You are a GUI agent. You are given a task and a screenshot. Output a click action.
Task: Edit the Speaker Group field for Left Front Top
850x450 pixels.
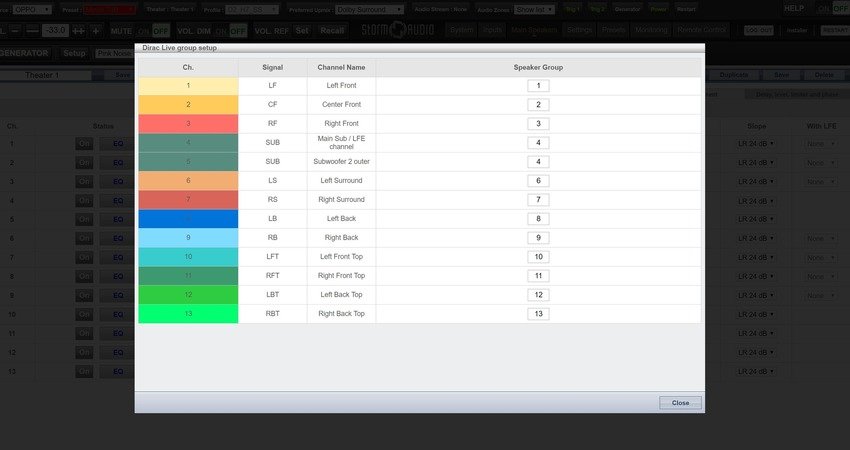point(538,256)
